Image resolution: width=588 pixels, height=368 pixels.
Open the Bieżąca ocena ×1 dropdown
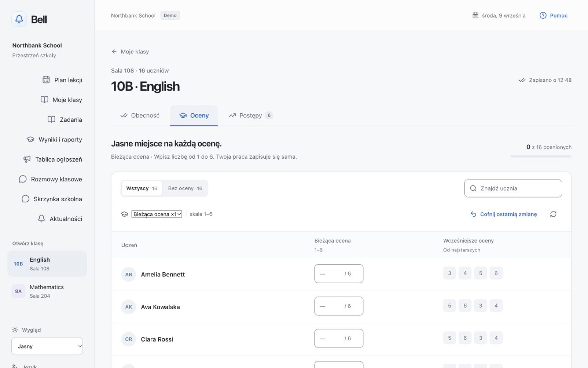[157, 214]
